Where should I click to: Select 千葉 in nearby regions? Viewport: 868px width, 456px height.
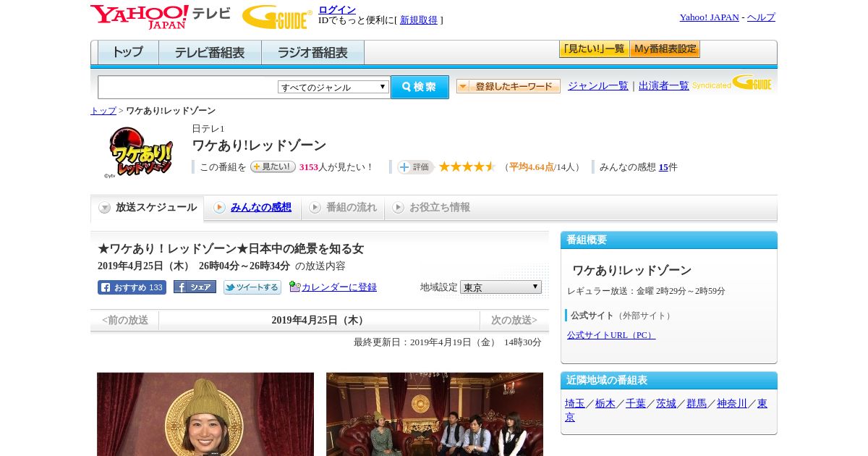point(636,404)
